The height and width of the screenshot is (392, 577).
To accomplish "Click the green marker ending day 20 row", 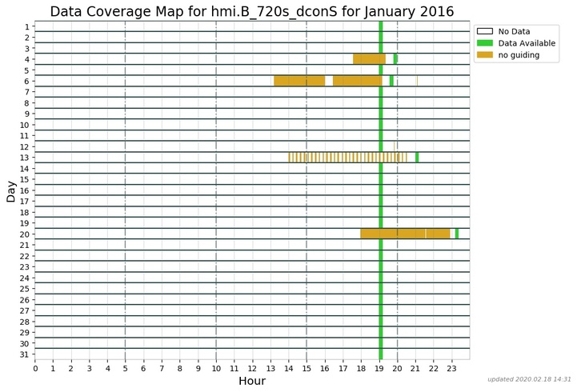I will [x=457, y=234].
